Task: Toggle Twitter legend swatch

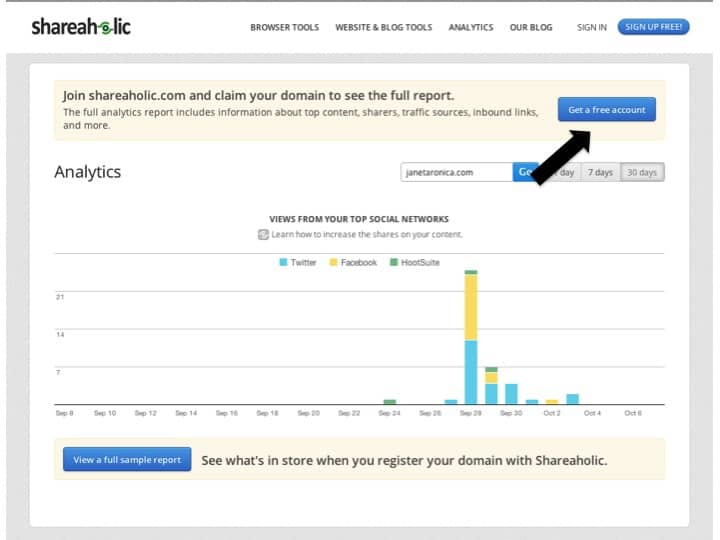Action: pyautogui.click(x=283, y=262)
